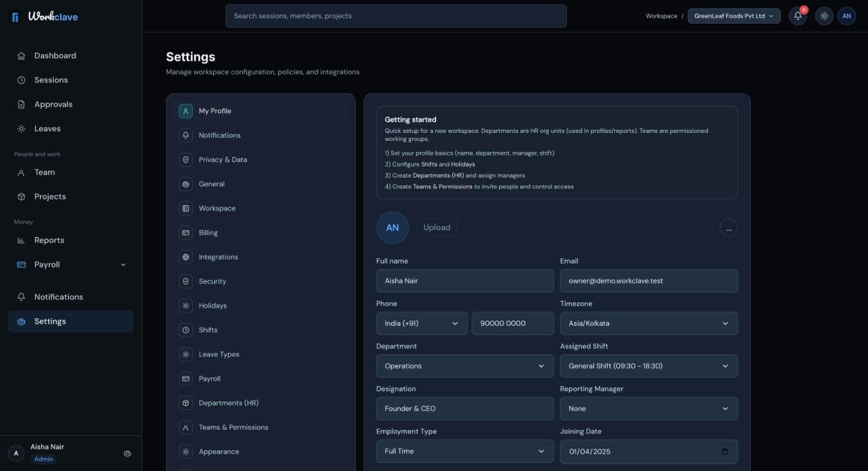Open Leaves in sidebar

[71, 129]
